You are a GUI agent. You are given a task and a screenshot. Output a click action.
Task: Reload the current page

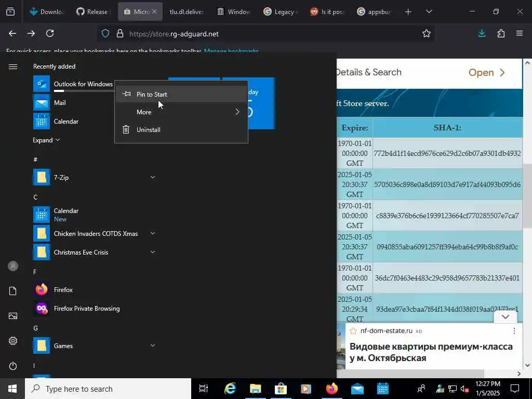[50, 33]
